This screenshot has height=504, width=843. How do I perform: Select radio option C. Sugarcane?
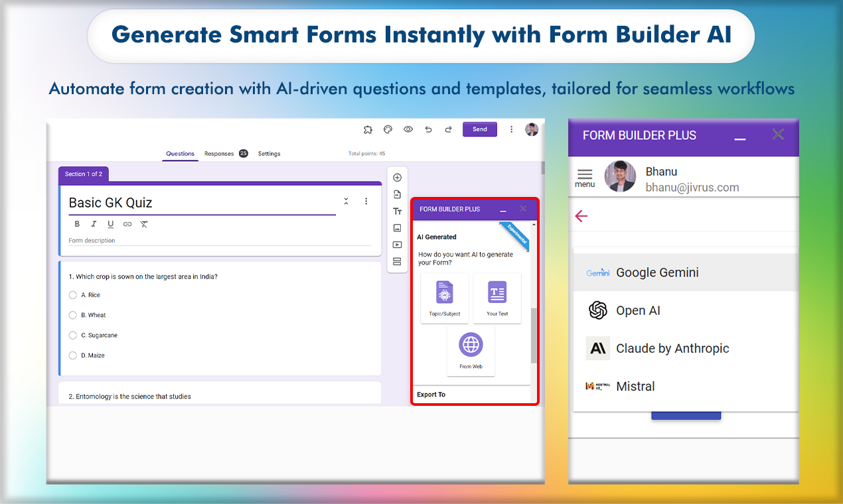click(x=73, y=336)
